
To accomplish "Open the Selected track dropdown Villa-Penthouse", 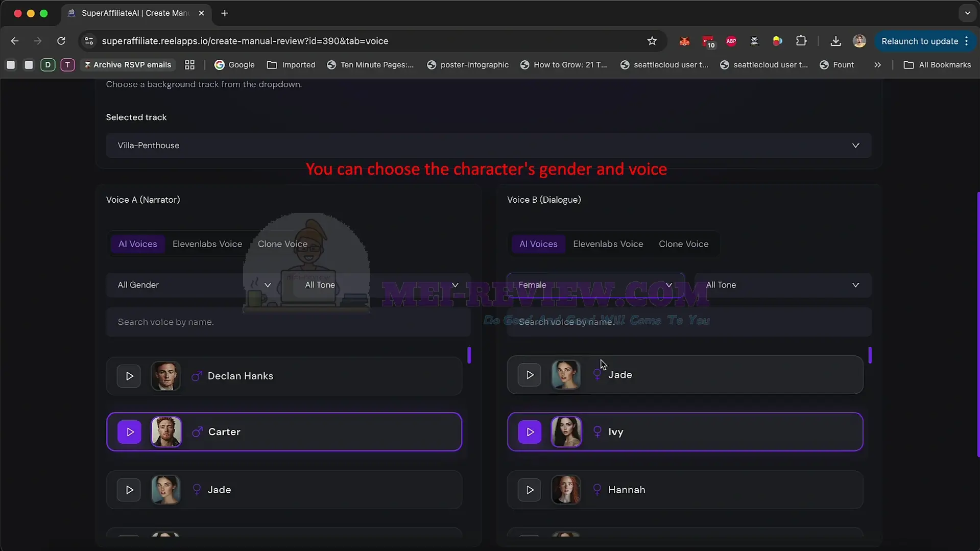I will tap(488, 146).
